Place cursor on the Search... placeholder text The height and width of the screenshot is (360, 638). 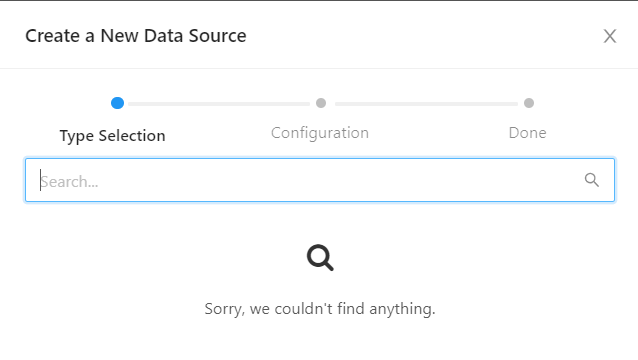[x=69, y=181]
